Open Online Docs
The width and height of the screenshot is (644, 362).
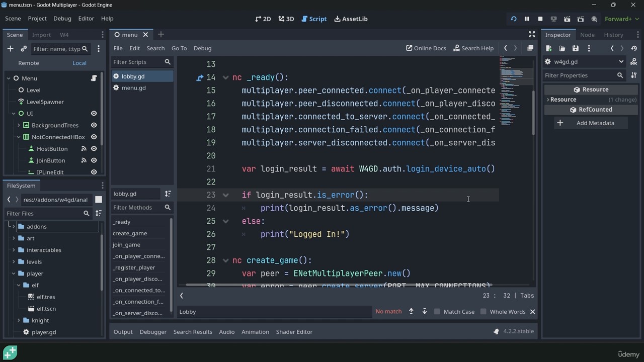pos(426,48)
